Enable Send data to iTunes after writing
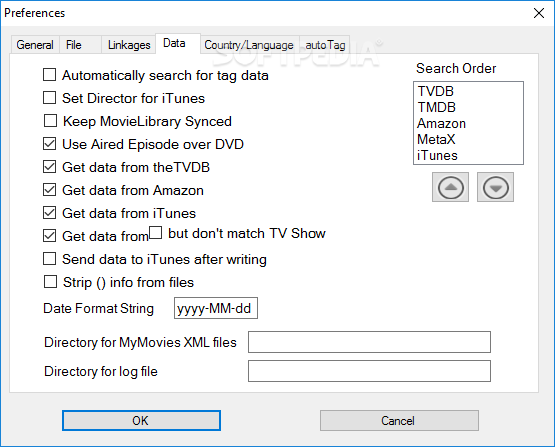The width and height of the screenshot is (555, 447). coord(50,259)
